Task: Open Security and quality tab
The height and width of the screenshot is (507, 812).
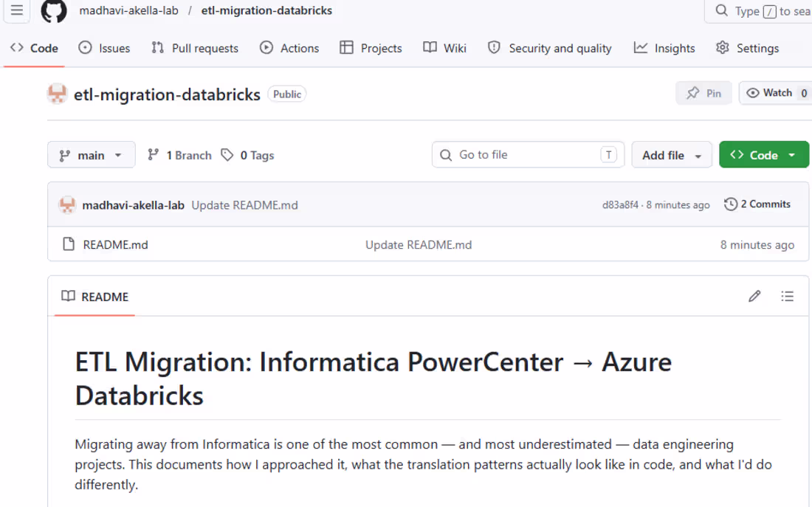Action: coord(550,48)
